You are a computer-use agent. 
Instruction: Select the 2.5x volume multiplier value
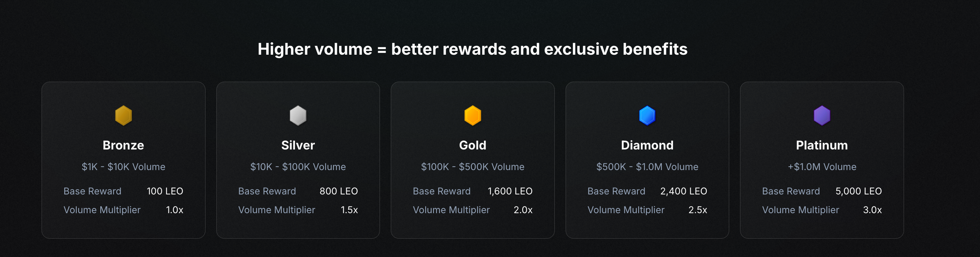[x=698, y=210]
